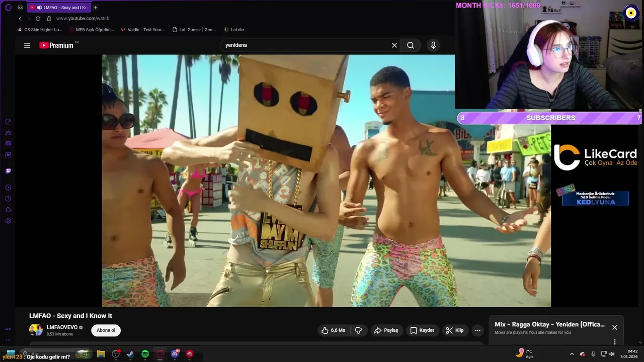Open the 7°C Açık weather widget
644x362 pixels.
(526, 353)
